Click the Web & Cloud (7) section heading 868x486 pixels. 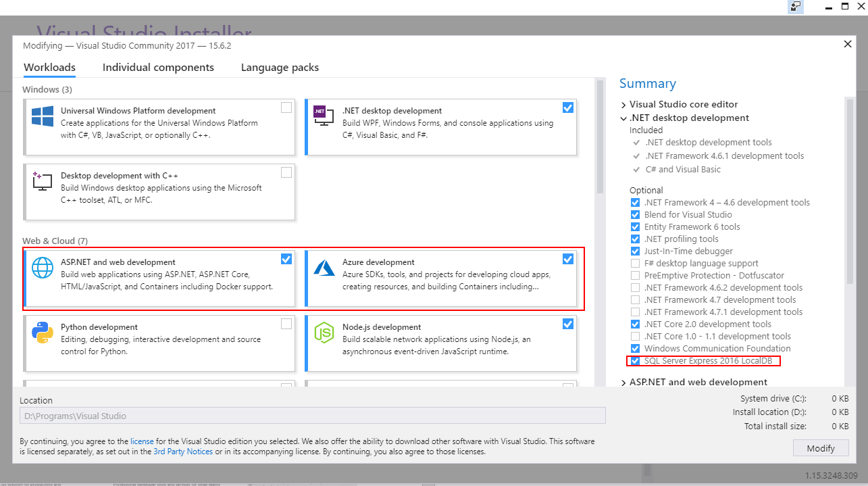coord(55,241)
